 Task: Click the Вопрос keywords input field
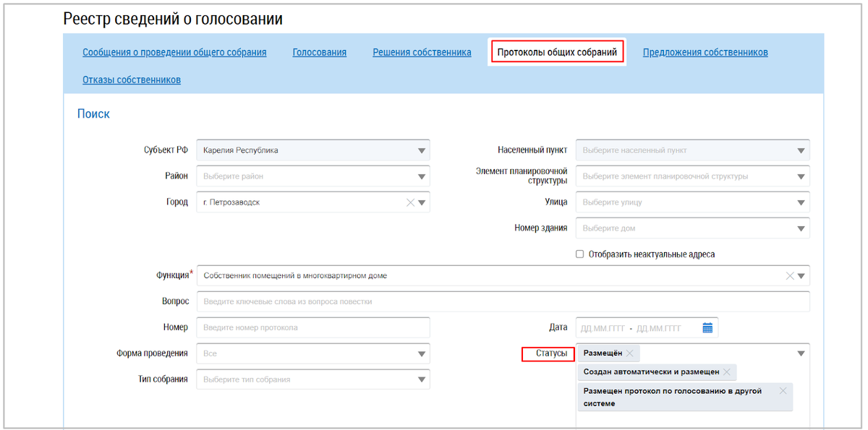coord(503,301)
